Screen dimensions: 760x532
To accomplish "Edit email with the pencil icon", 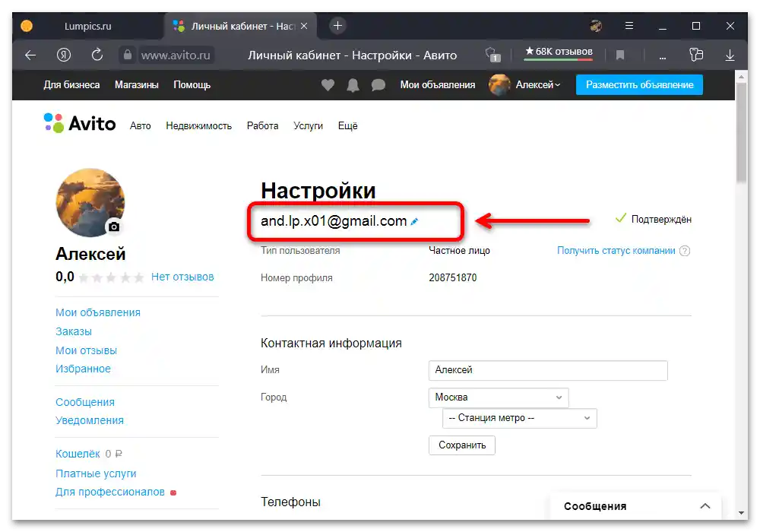I will coord(414,222).
